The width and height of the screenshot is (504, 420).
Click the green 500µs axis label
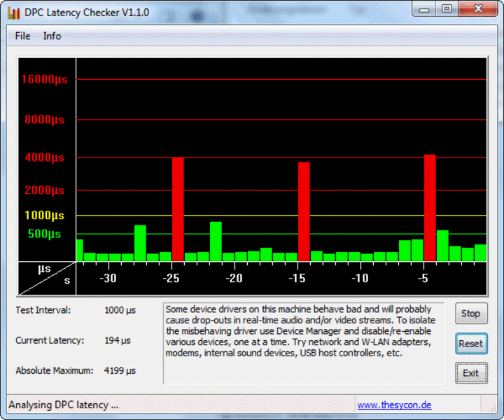click(44, 234)
